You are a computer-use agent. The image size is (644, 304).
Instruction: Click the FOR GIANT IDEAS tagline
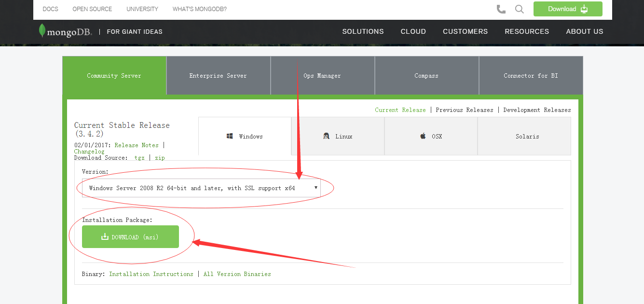(x=135, y=32)
